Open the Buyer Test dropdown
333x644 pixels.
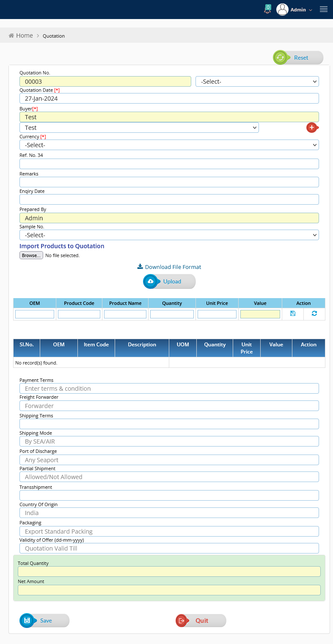coord(139,128)
